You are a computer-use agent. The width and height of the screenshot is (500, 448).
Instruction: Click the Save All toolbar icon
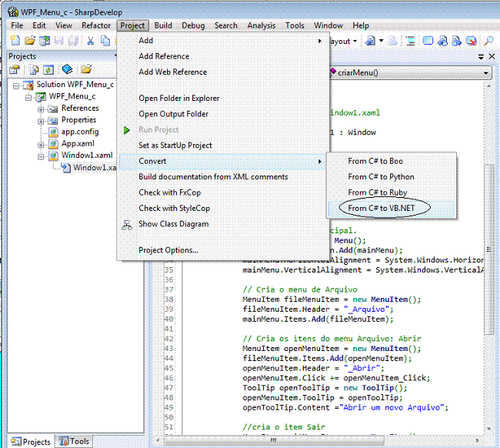pyautogui.click(x=73, y=41)
